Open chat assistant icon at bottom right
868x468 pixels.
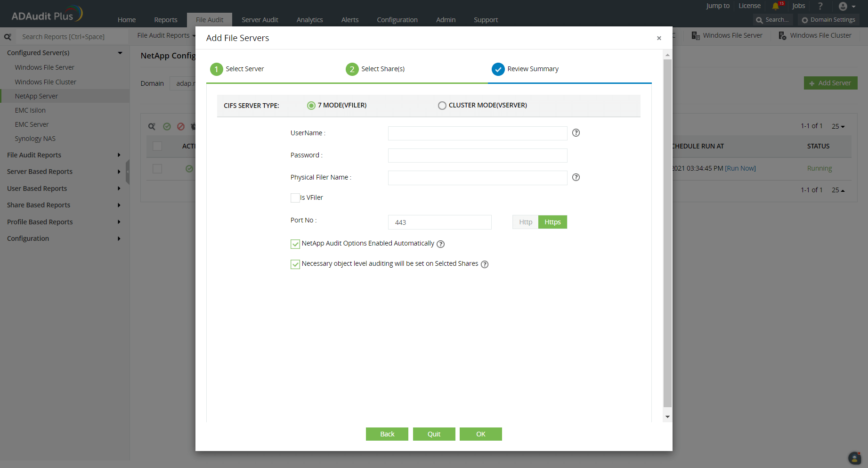854,458
